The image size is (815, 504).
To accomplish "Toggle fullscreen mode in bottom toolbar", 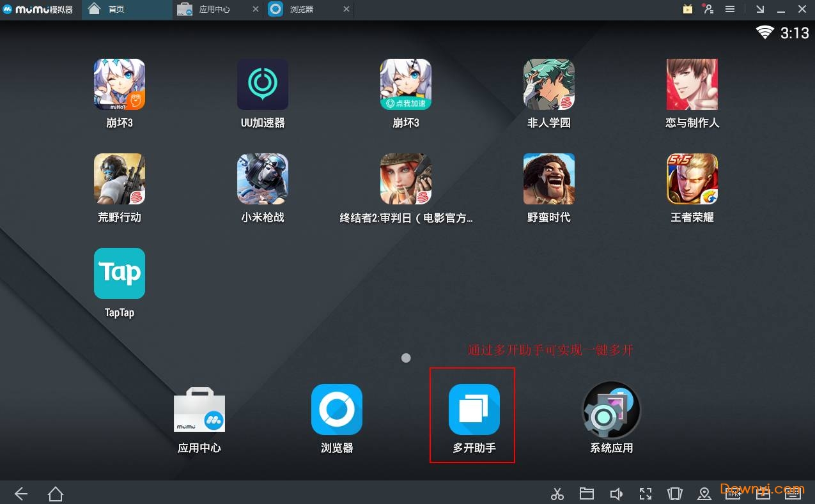I will click(646, 494).
